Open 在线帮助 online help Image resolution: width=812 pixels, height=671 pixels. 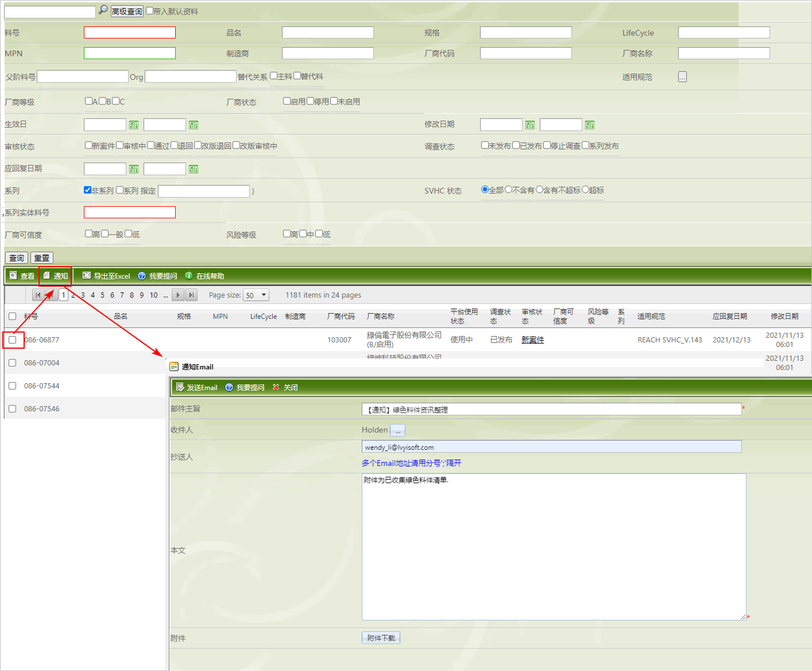click(204, 276)
